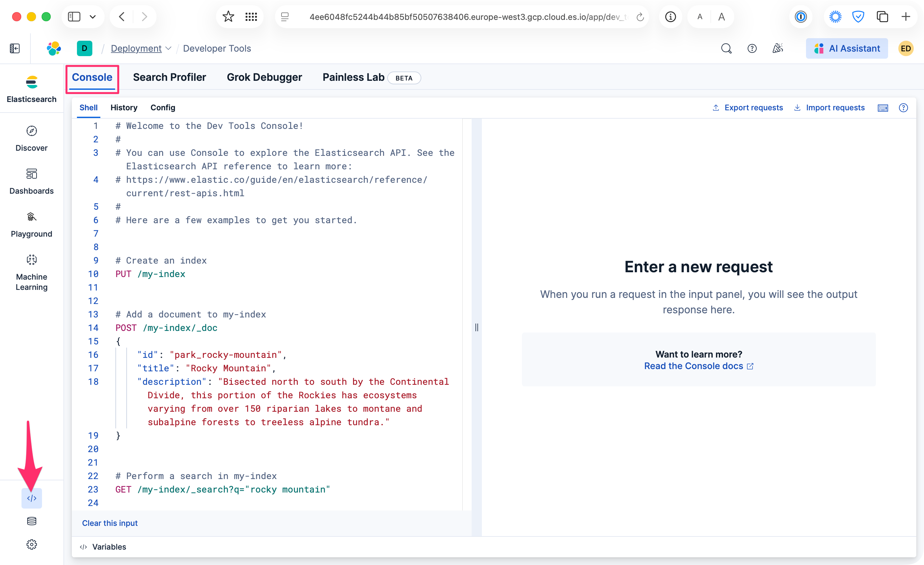924x565 pixels.
Task: Click the Elastic logo in the header
Action: (x=54, y=48)
